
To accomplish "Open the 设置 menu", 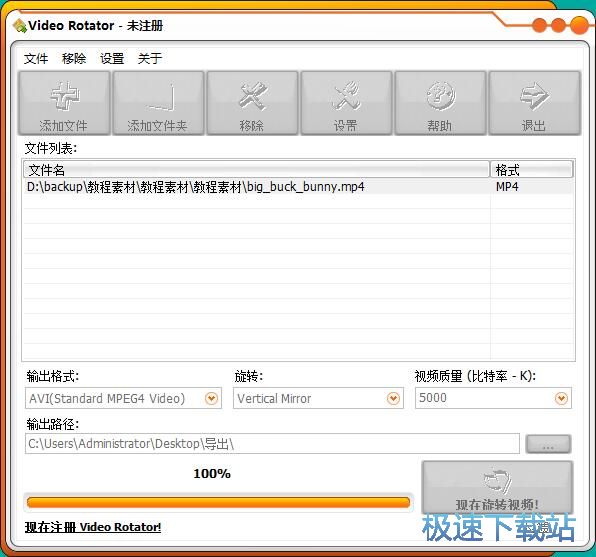I will [x=112, y=59].
